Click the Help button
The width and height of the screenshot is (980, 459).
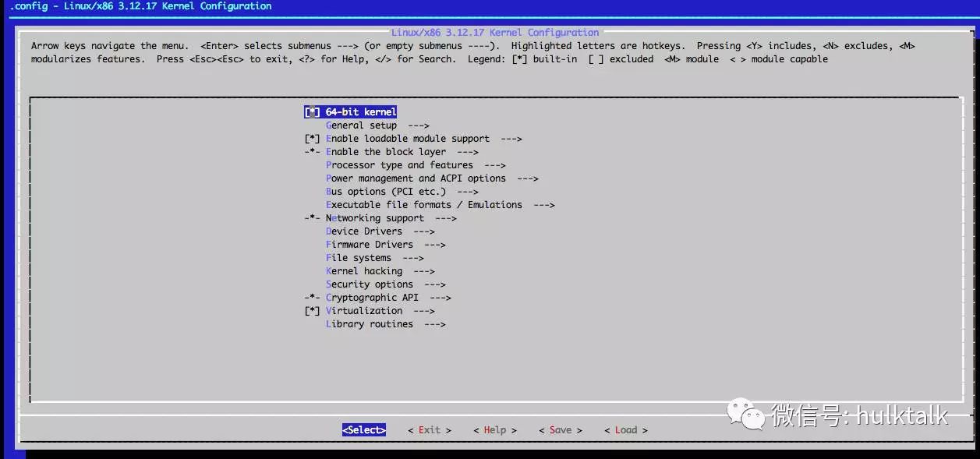tap(495, 430)
